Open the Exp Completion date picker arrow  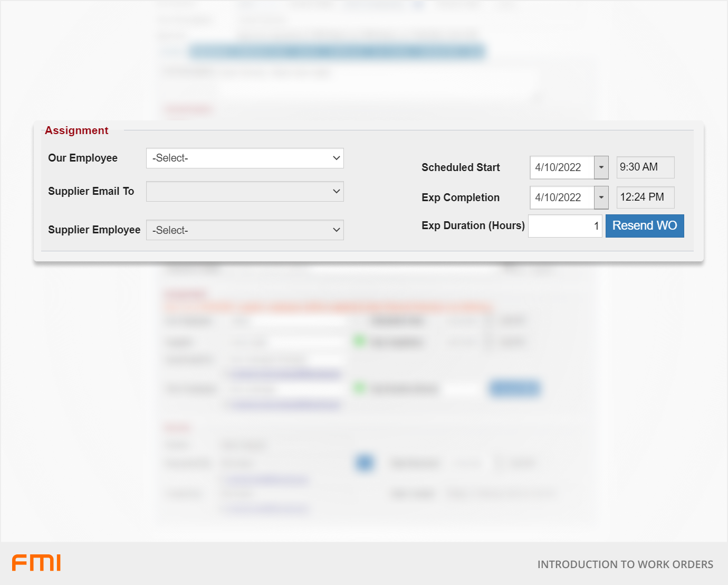click(x=601, y=197)
